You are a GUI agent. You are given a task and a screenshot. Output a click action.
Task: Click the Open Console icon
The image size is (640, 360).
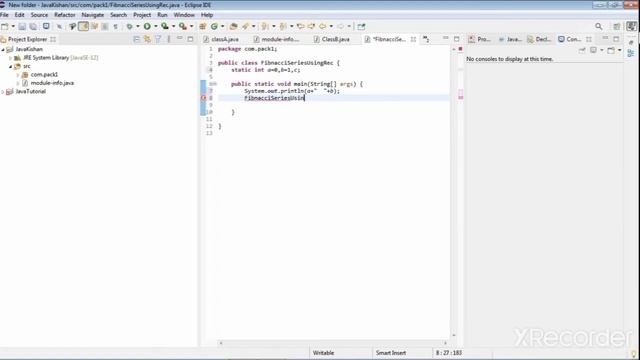[x=611, y=50]
